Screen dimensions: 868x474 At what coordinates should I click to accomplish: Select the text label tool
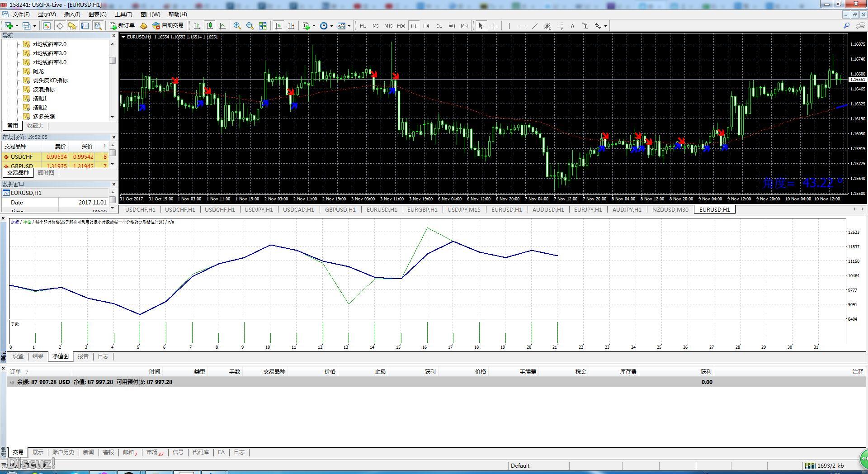pos(585,26)
